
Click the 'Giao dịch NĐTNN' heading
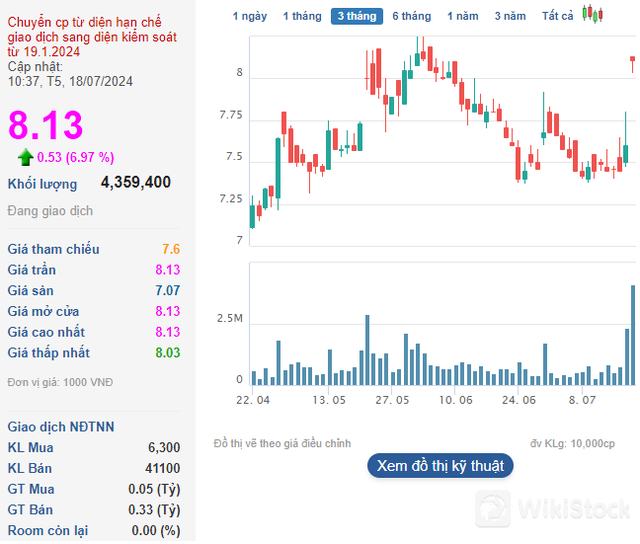pyautogui.click(x=61, y=427)
